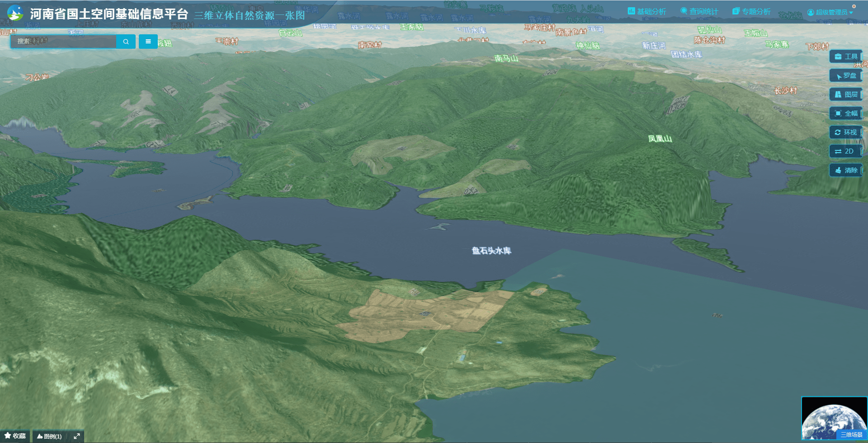Click the search magnifier button
This screenshot has height=443, width=868.
tap(126, 42)
